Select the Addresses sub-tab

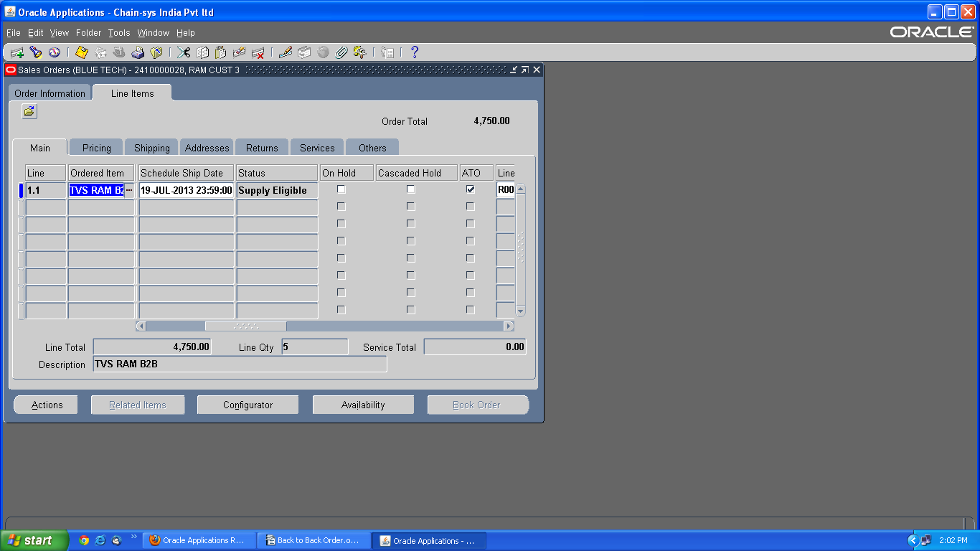point(207,148)
